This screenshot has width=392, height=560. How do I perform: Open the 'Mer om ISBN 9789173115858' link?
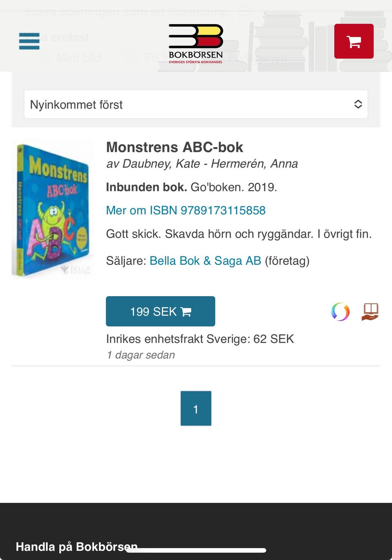186,210
